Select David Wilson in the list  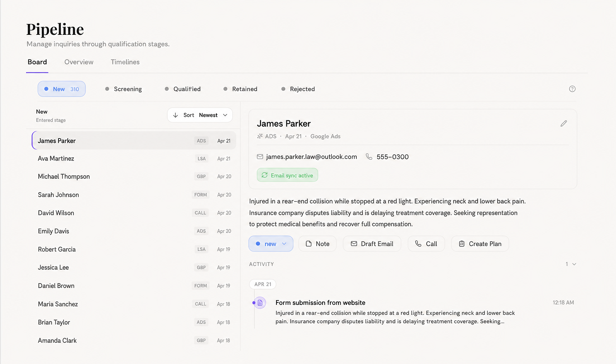tap(134, 213)
